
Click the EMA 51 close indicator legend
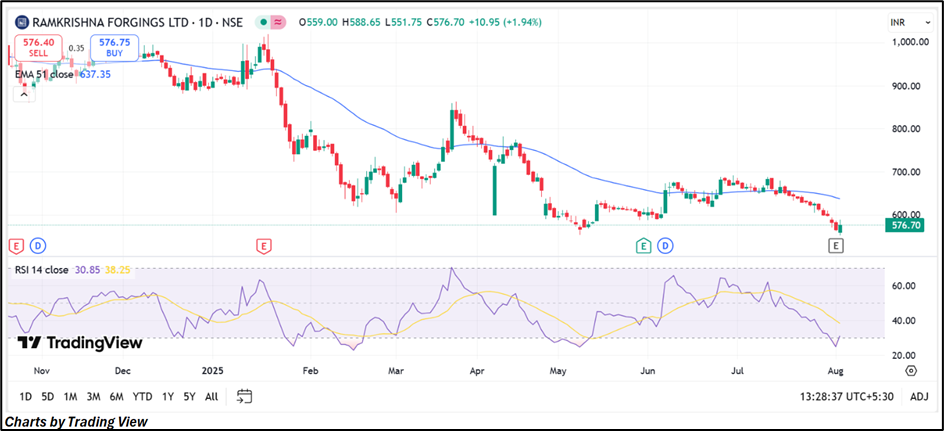point(43,74)
